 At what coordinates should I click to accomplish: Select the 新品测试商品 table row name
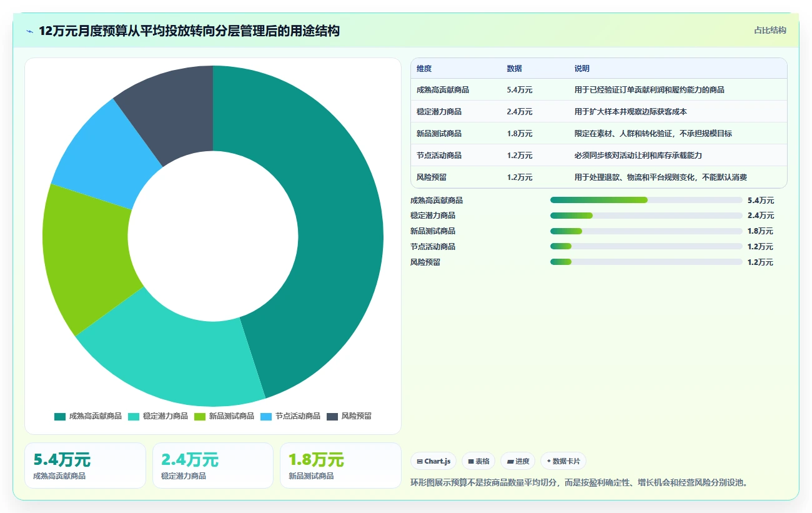[439, 134]
